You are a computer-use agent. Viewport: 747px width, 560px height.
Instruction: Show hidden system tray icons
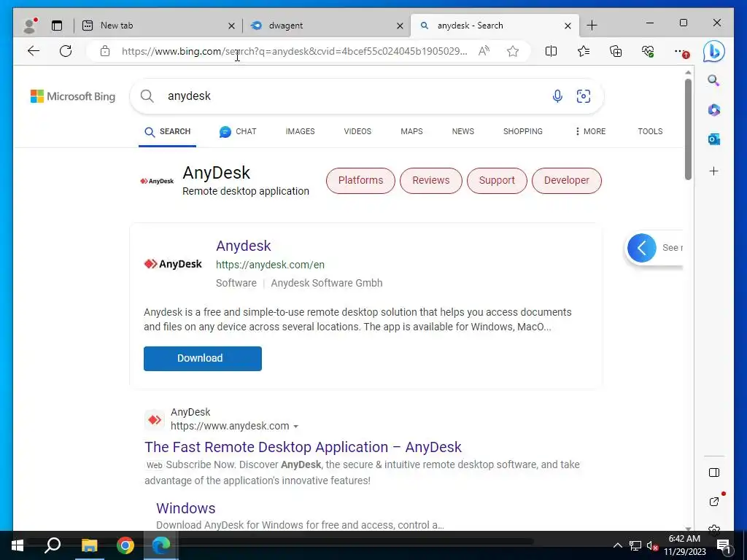coord(617,545)
